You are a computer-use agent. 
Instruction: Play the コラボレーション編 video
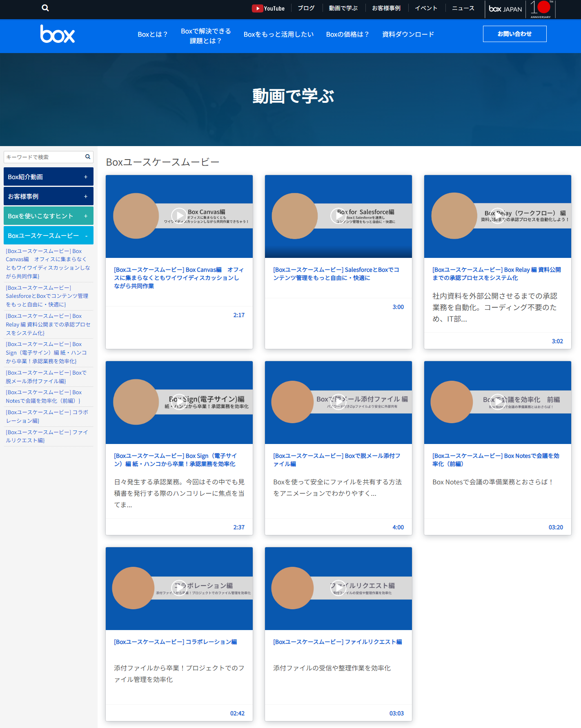click(x=179, y=588)
